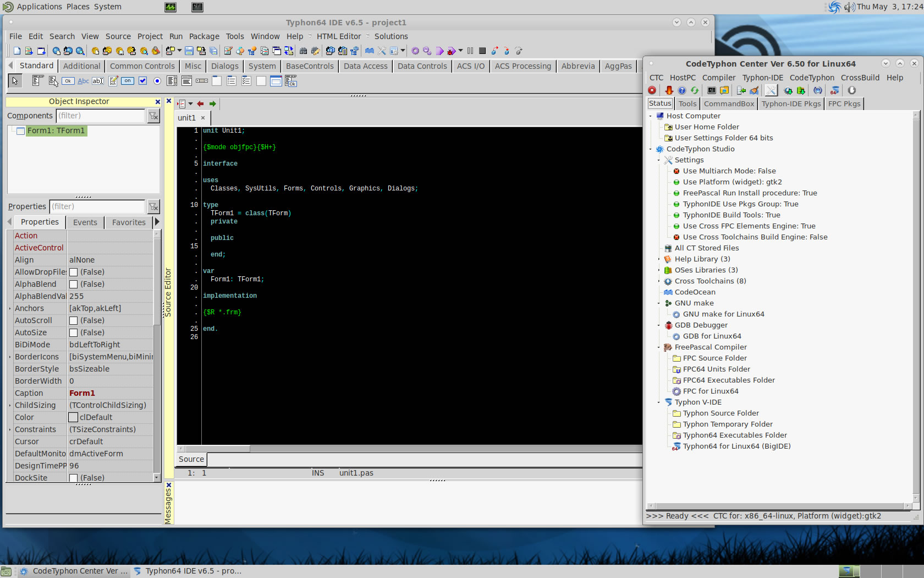Screen dimensions: 924x578
Task: Click the Pause execution icon
Action: [470, 51]
